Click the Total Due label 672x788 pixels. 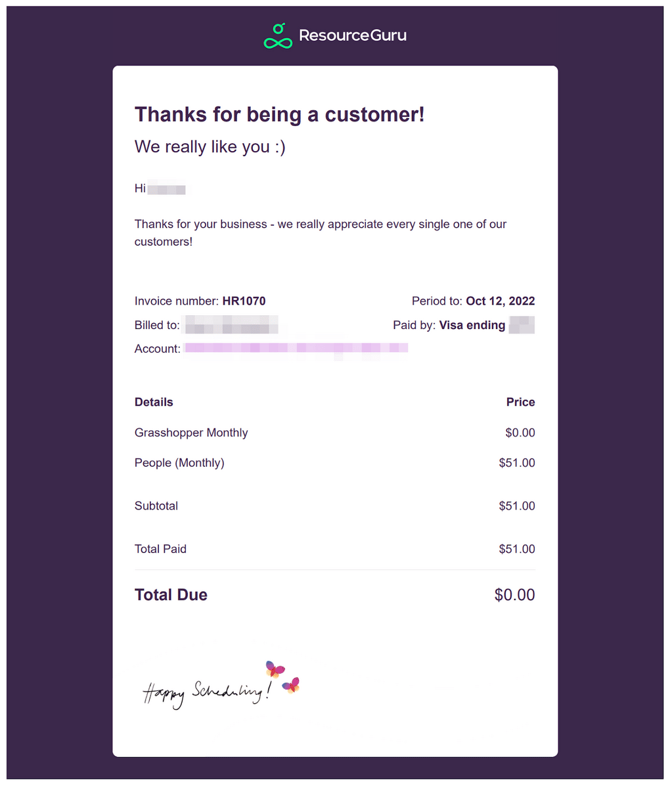point(171,595)
